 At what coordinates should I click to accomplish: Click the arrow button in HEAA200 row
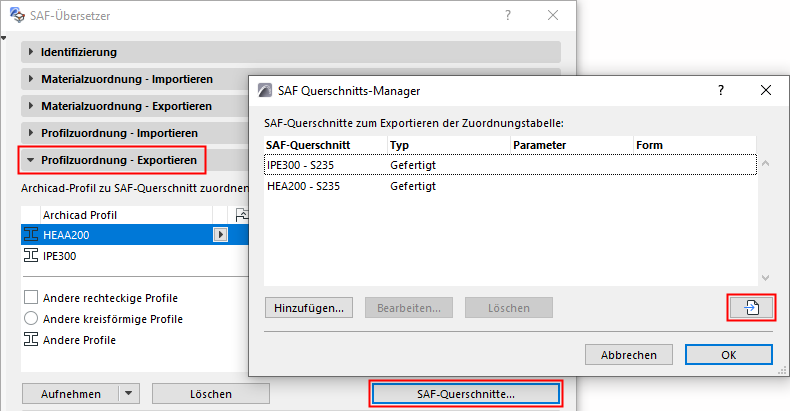[x=220, y=235]
